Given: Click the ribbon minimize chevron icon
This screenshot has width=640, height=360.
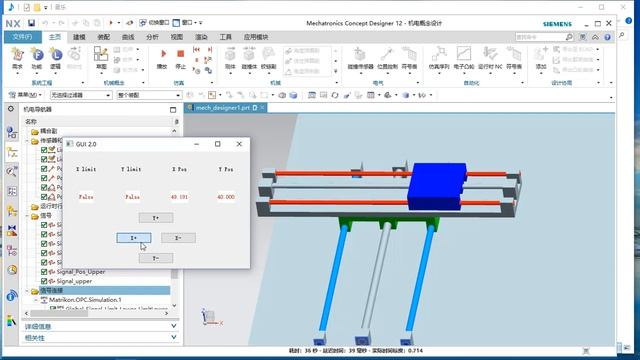Looking at the screenshot, I should click(x=596, y=37).
